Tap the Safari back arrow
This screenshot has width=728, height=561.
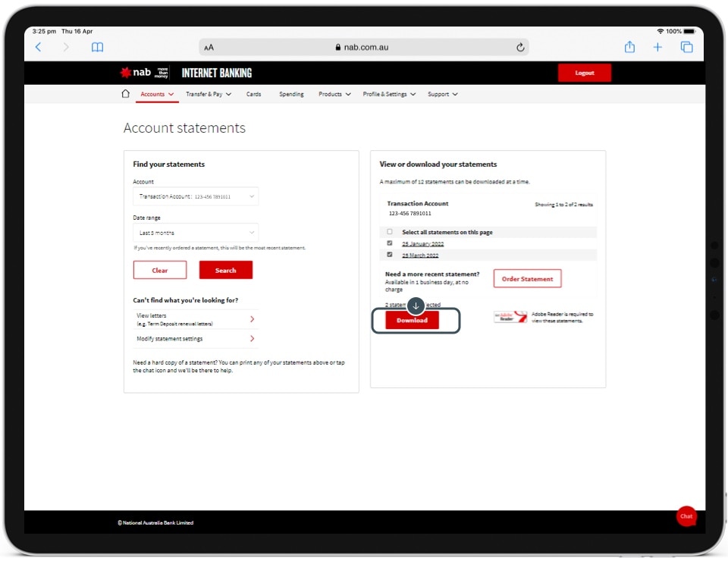(39, 47)
